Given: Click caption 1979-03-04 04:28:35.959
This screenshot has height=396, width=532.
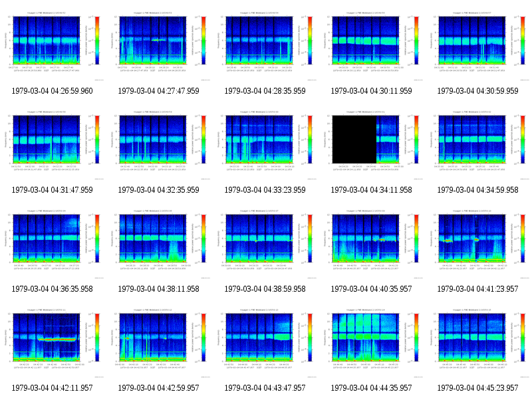Looking at the screenshot, I should (265, 91).
